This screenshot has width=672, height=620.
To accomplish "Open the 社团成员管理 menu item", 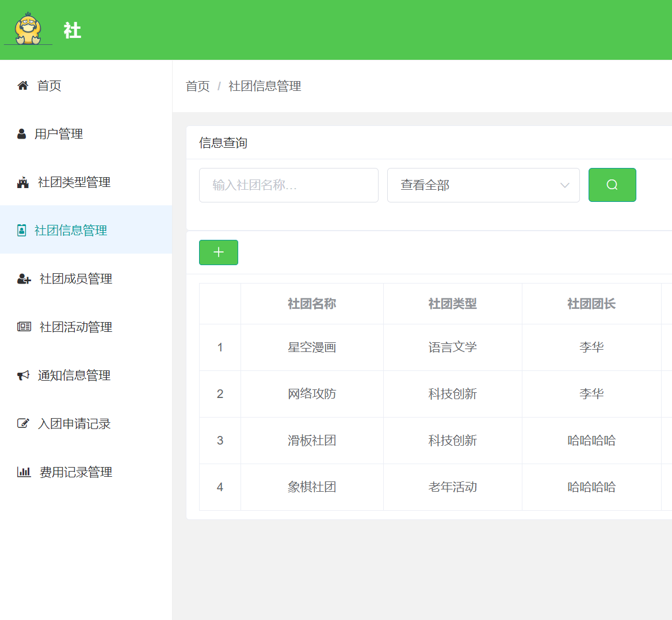I will tap(86, 279).
